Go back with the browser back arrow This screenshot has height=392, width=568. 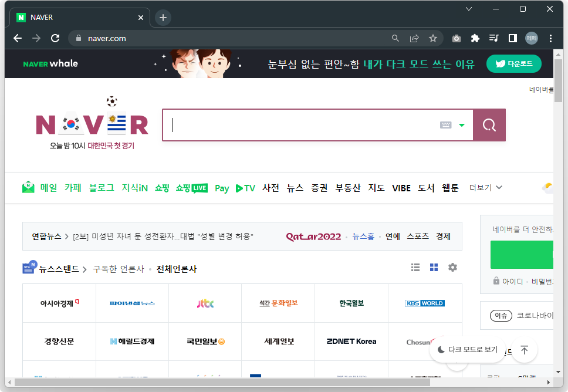point(18,38)
